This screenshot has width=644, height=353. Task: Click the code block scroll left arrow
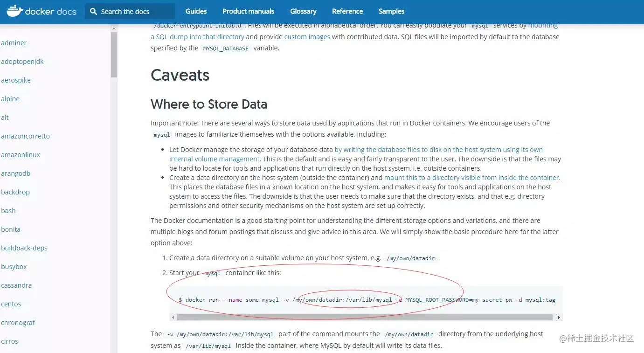click(173, 317)
